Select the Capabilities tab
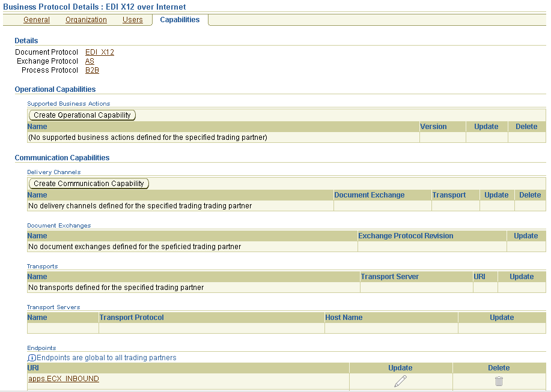This screenshot has height=392, width=551. coord(180,20)
